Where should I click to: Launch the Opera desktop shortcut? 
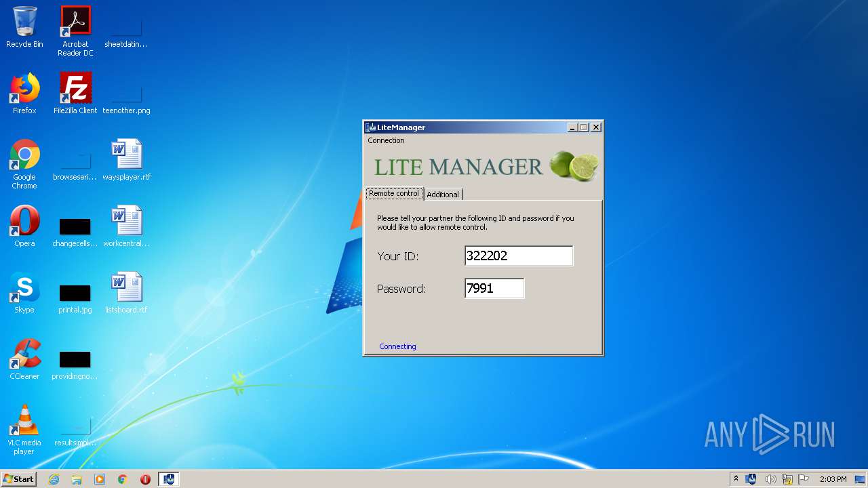coord(24,226)
